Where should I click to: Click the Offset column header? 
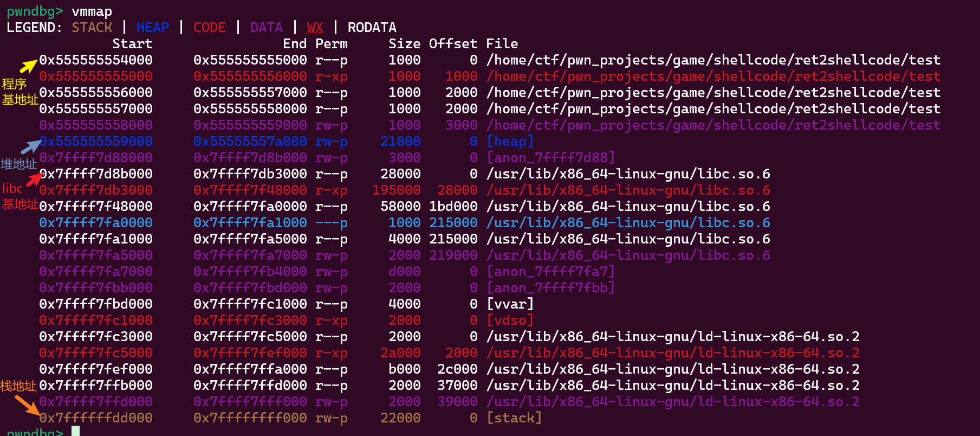tap(453, 44)
